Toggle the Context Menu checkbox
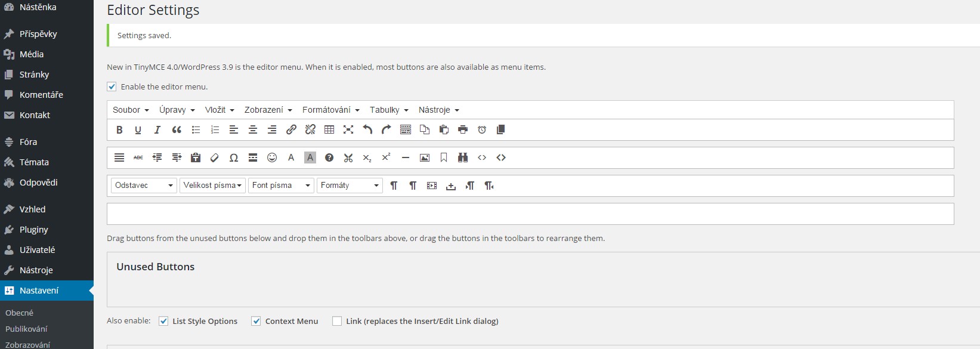Screen dimensions: 980x349 [256, 321]
